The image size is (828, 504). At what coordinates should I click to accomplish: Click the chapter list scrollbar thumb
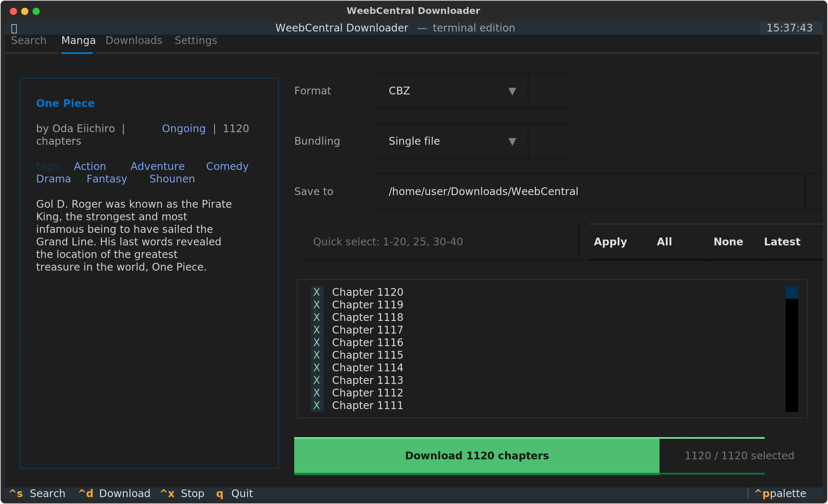click(792, 293)
